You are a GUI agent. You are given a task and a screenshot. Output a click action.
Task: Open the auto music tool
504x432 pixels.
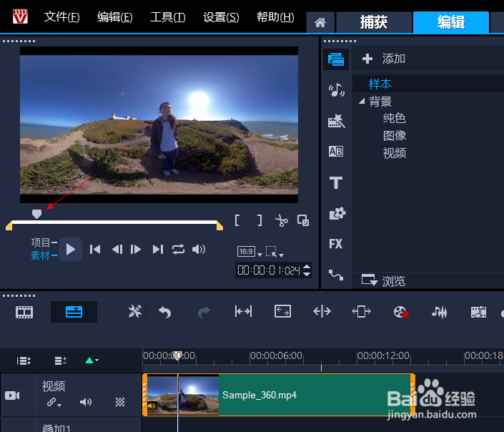[x=478, y=312]
